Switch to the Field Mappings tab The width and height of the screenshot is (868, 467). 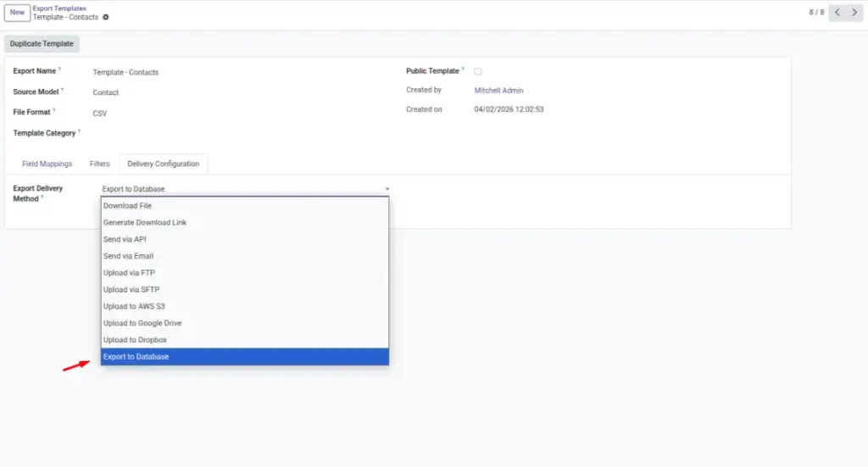47,164
